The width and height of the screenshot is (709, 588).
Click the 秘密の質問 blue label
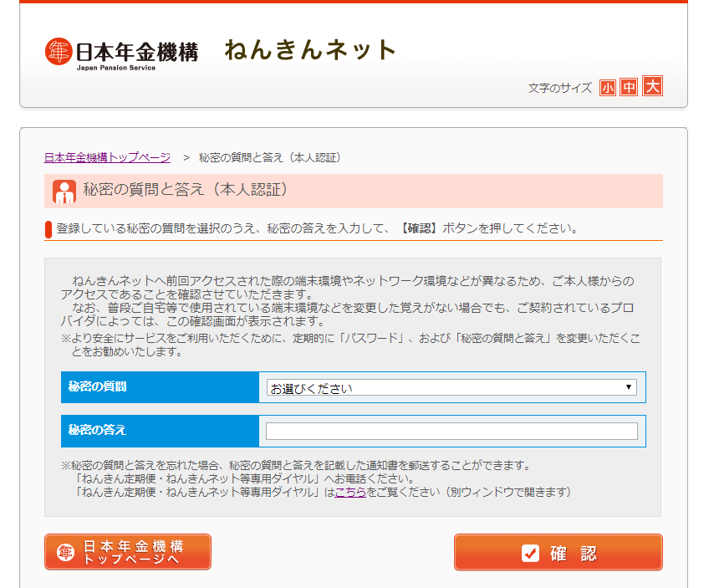(x=160, y=387)
